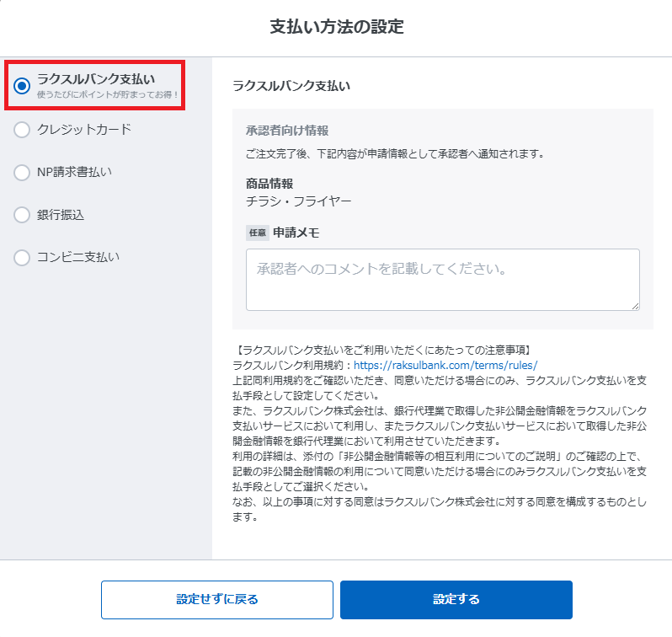The image size is (672, 637).
Task: Click the 商品情報 label text
Action: pyautogui.click(x=269, y=184)
